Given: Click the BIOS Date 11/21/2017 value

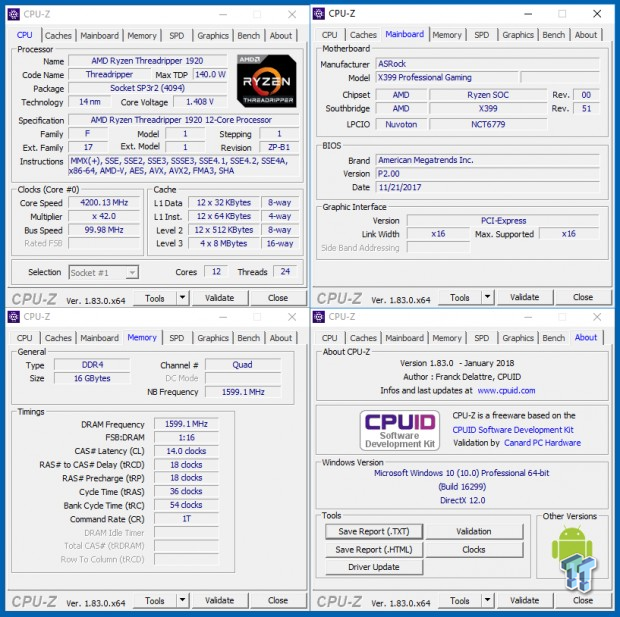Looking at the screenshot, I should [487, 187].
